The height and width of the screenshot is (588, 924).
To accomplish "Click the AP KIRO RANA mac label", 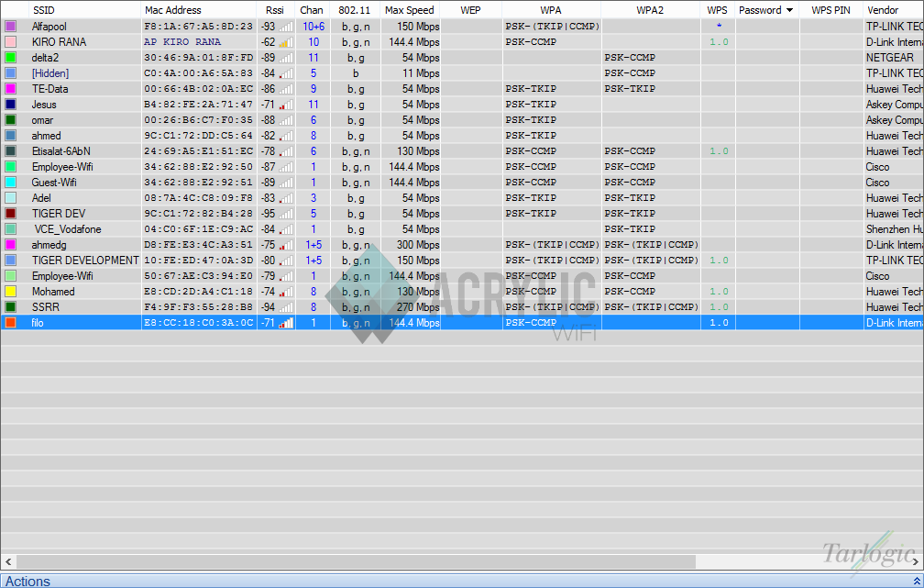I will (182, 42).
